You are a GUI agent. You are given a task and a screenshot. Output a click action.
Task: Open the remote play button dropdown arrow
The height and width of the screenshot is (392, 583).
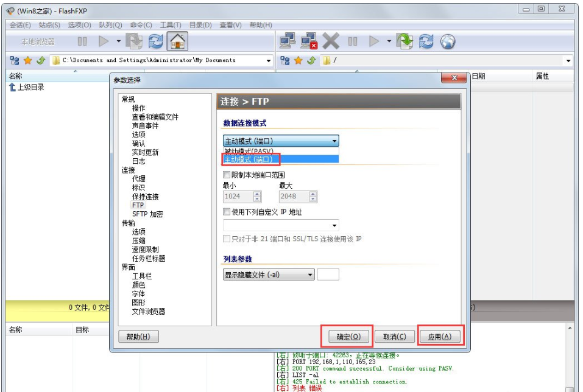point(389,41)
